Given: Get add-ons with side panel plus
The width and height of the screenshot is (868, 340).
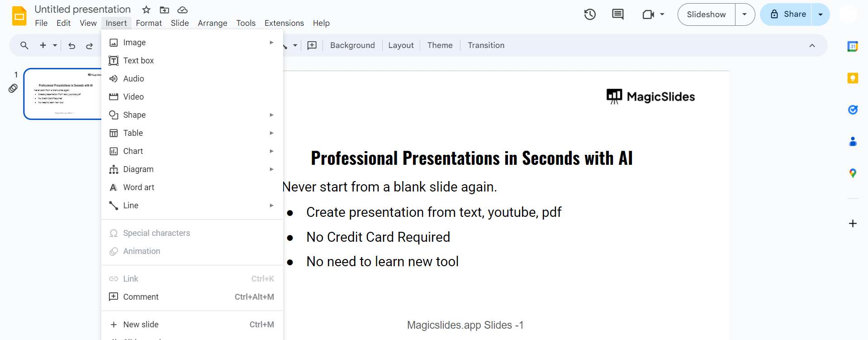Looking at the screenshot, I should pos(853,224).
